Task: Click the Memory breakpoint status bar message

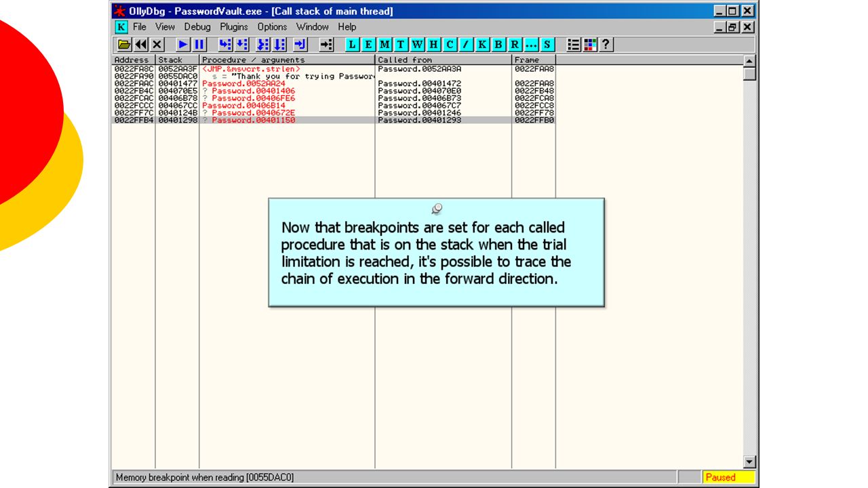Action: (205, 477)
